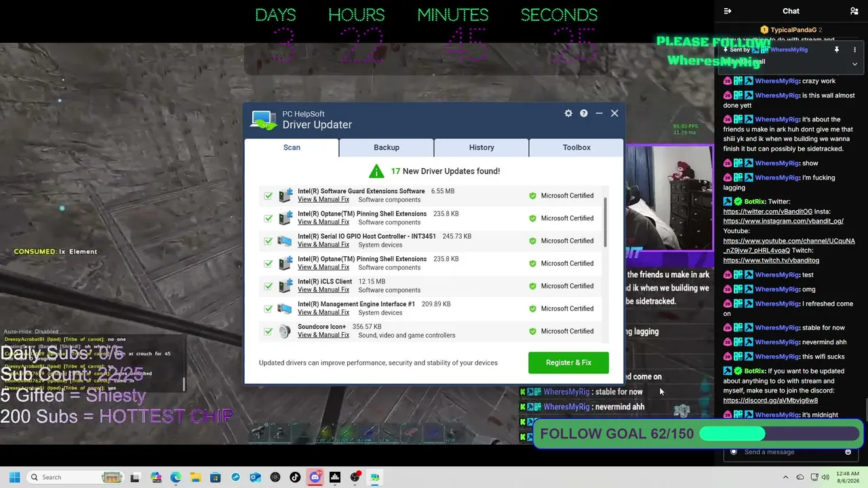Viewport: 868px width, 488px height.
Task: Click WheresMyRig name on 'crazy work' message
Action: tap(776, 81)
